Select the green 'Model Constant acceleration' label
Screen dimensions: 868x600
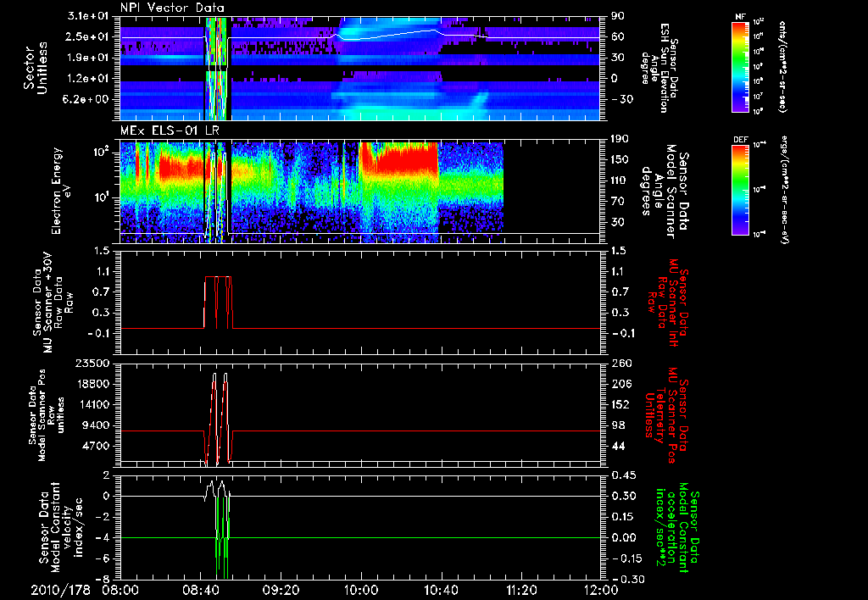[x=676, y=527]
